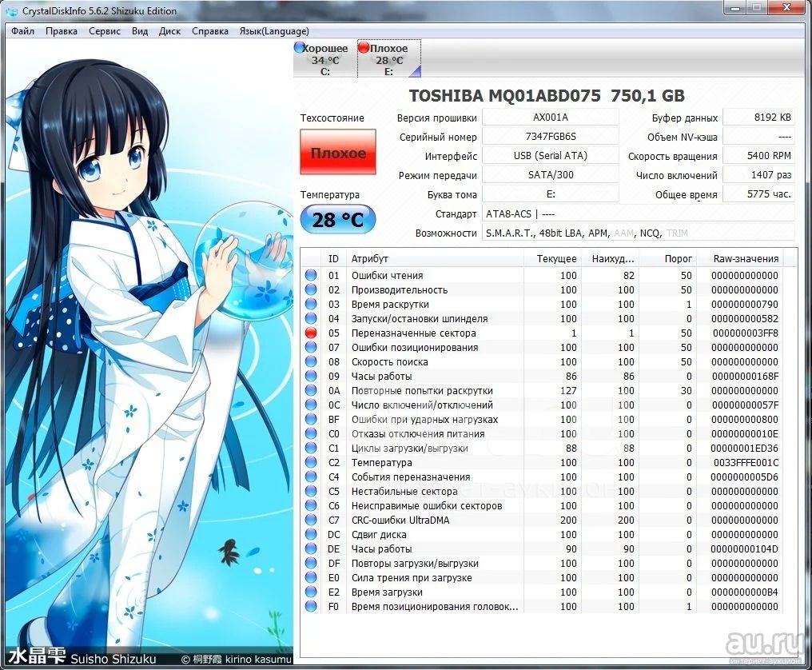812x670 pixels.
Task: Click the red Плохое health status button
Action: [x=338, y=153]
